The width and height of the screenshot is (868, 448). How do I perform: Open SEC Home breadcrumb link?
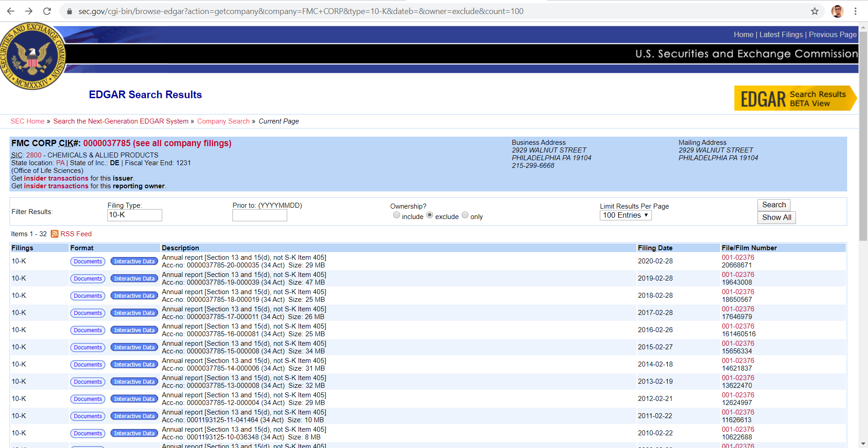coord(28,121)
